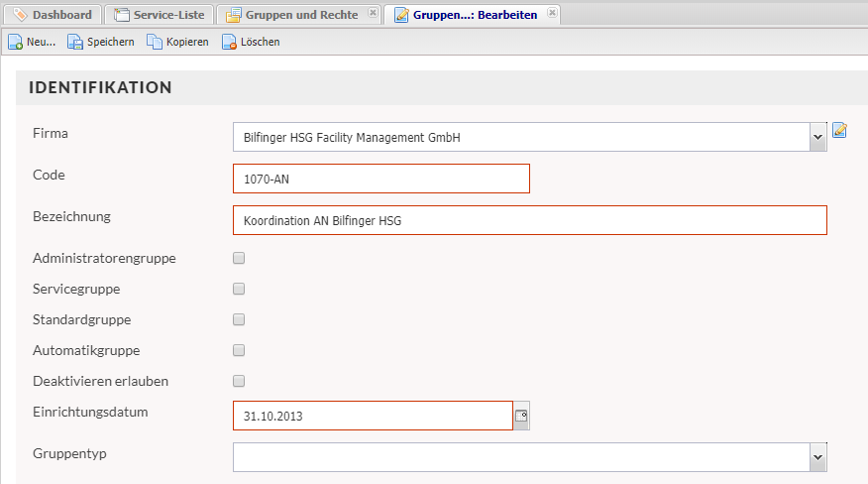
Task: Close the Gruppen und Rechte tab
Action: pos(374,12)
